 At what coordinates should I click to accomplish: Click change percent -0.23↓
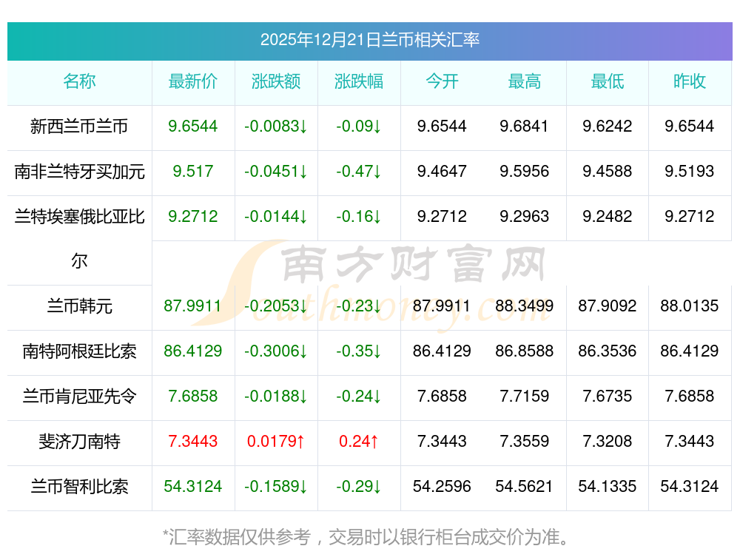tap(359, 306)
